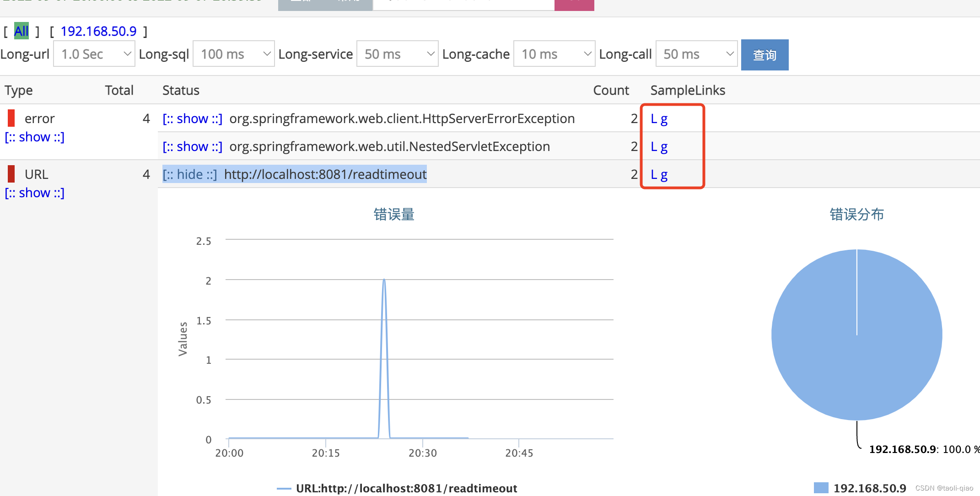The image size is (980, 496).
Task: Click the 20:45 x-axis label
Action: click(519, 453)
